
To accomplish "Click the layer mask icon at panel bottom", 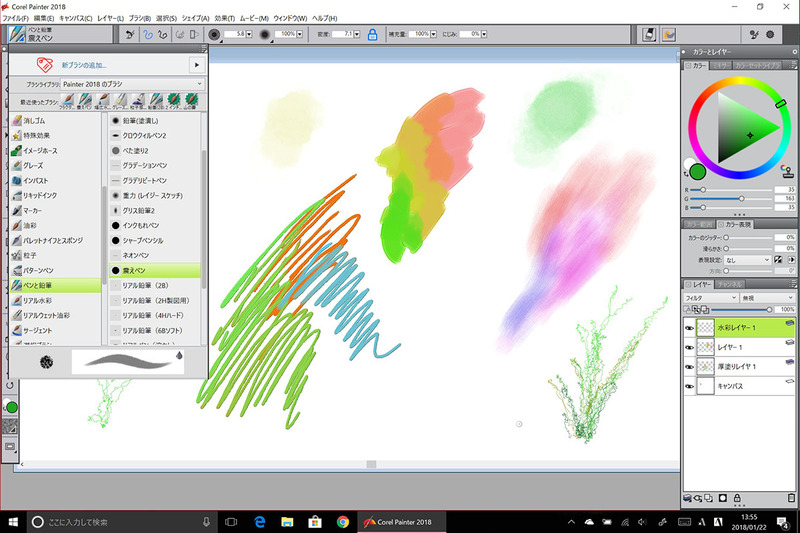I will (722, 498).
